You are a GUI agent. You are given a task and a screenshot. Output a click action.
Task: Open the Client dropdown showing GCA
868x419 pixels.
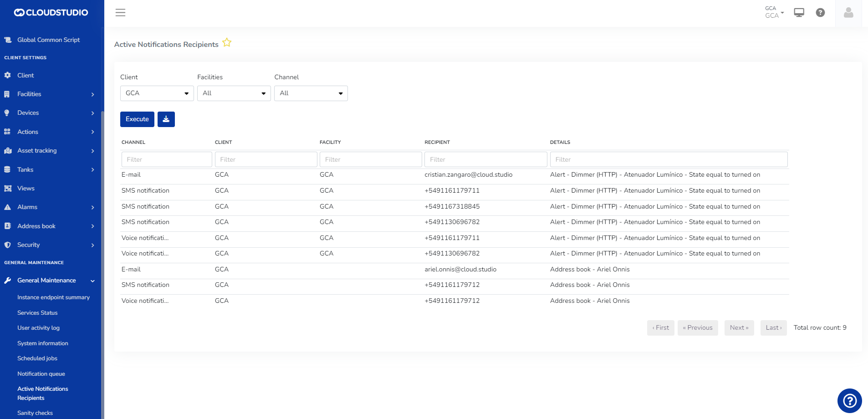pyautogui.click(x=157, y=93)
